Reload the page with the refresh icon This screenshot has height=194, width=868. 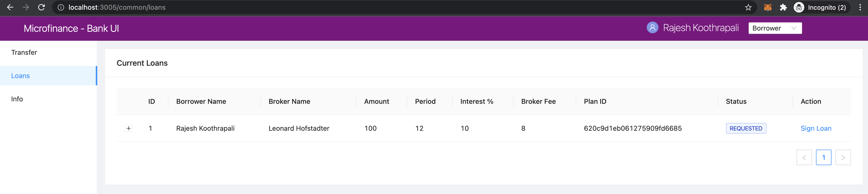click(x=41, y=8)
